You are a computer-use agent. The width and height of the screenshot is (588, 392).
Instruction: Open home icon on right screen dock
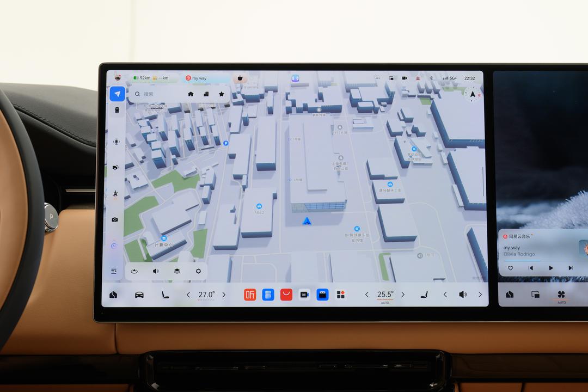tap(510, 295)
